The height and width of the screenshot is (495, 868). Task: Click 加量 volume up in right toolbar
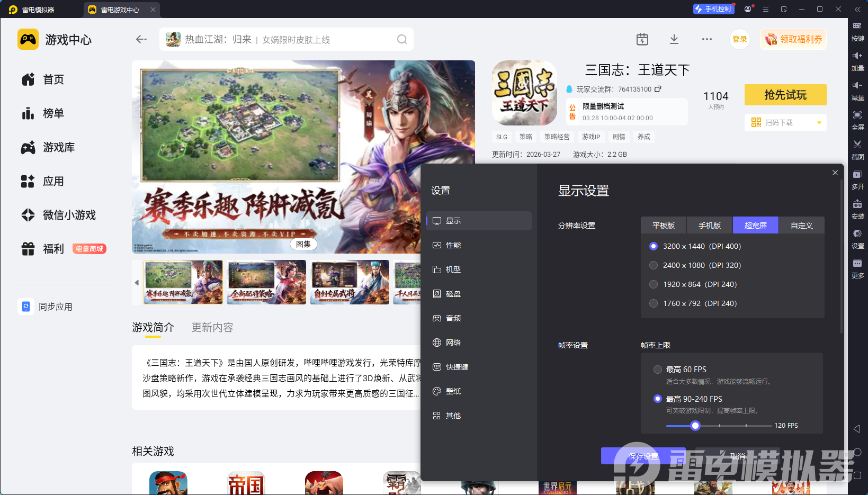pos(857,61)
